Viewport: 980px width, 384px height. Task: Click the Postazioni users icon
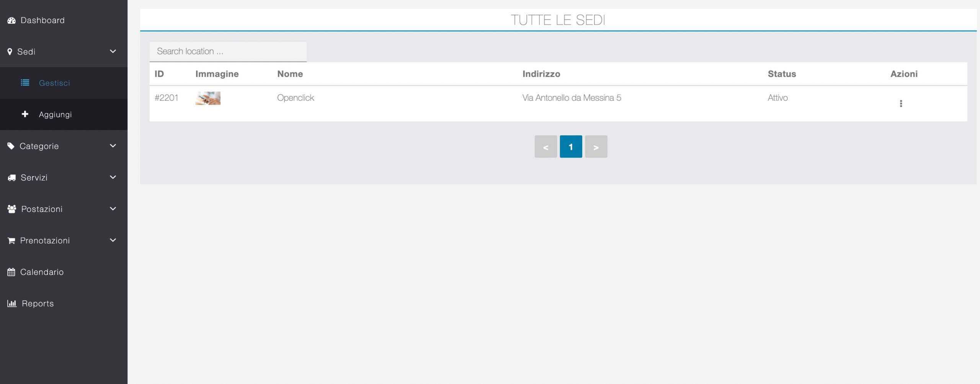pyautogui.click(x=12, y=209)
